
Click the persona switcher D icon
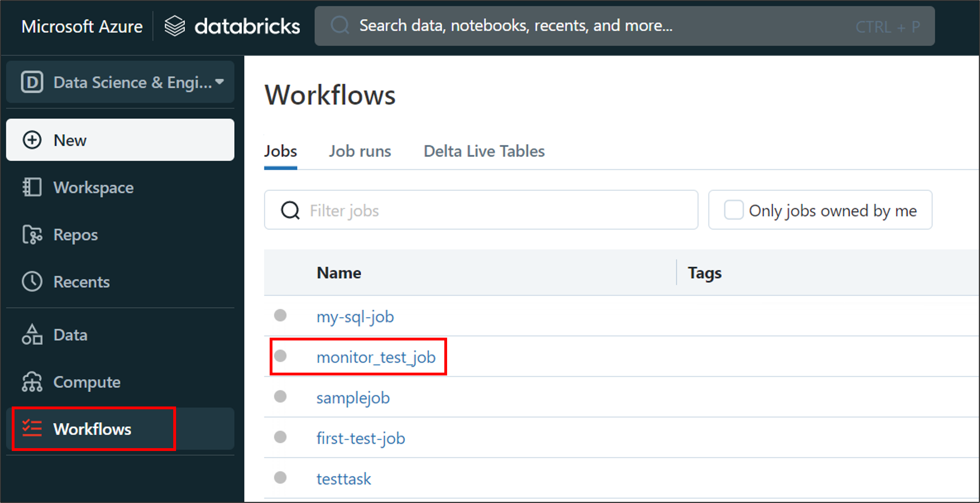pyautogui.click(x=32, y=82)
